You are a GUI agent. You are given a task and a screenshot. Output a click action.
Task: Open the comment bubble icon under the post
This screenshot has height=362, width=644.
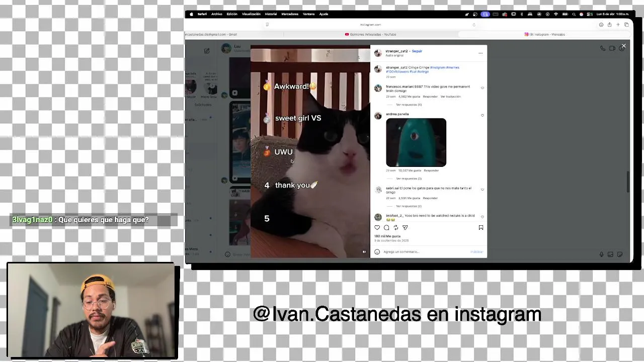[x=386, y=228]
